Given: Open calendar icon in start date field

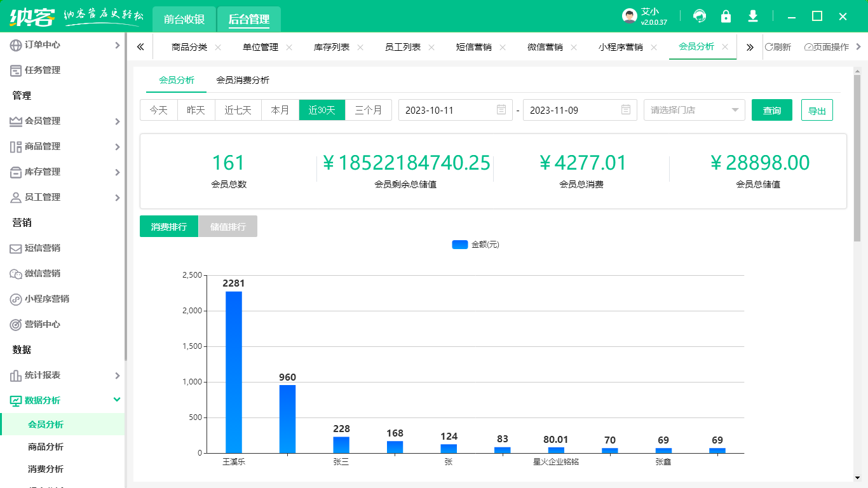Looking at the screenshot, I should pyautogui.click(x=501, y=110).
